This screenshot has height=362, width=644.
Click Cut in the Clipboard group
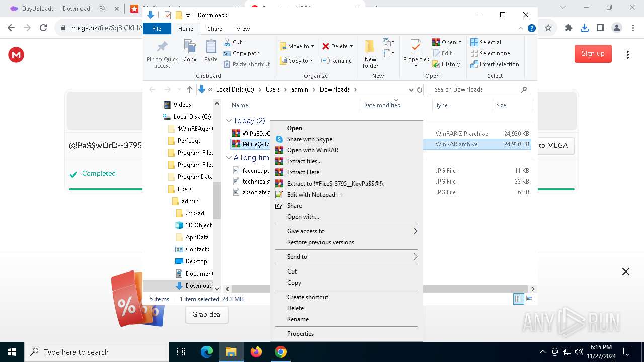pyautogui.click(x=233, y=42)
